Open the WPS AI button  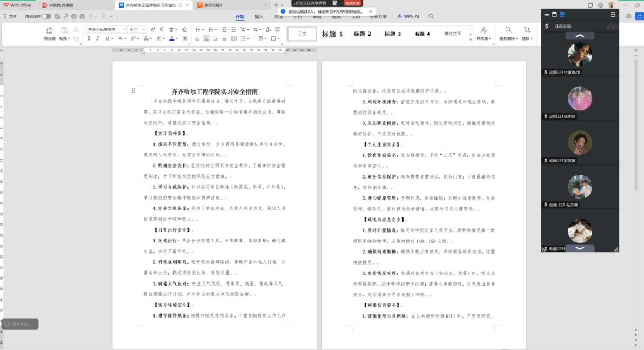click(x=408, y=16)
